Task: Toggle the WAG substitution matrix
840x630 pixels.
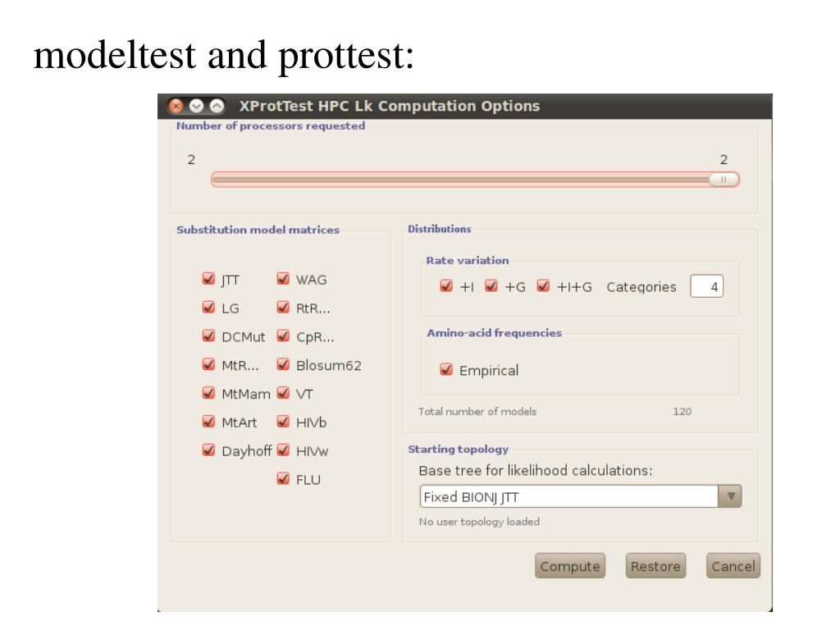Action: tap(283, 279)
